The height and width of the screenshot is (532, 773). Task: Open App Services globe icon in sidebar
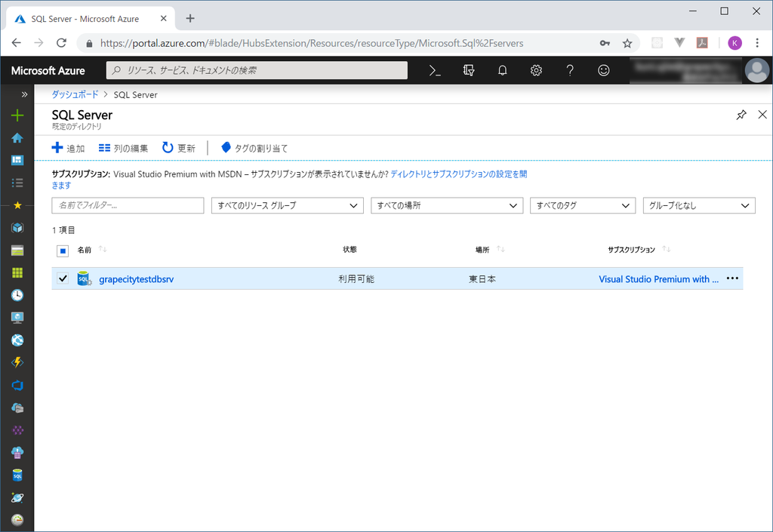(x=17, y=340)
